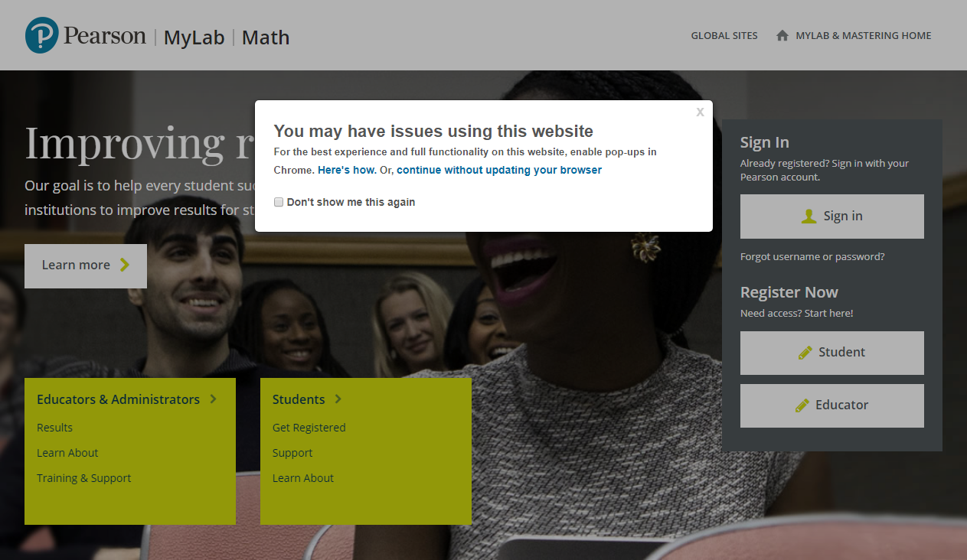Click Forgot username or password link
The image size is (967, 560).
pos(812,257)
